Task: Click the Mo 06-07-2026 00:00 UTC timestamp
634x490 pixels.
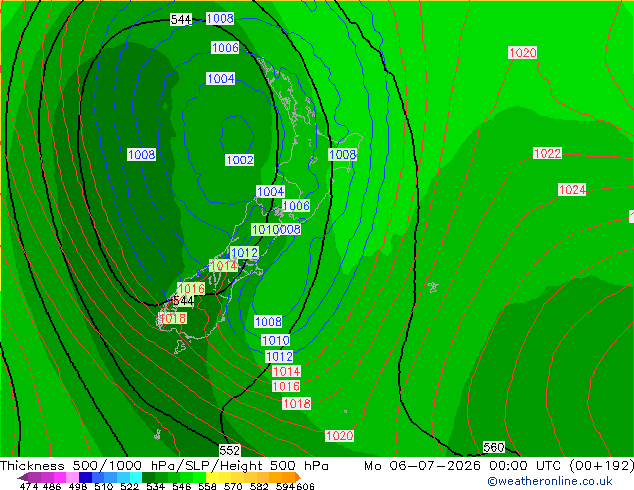Action: [x=464, y=466]
